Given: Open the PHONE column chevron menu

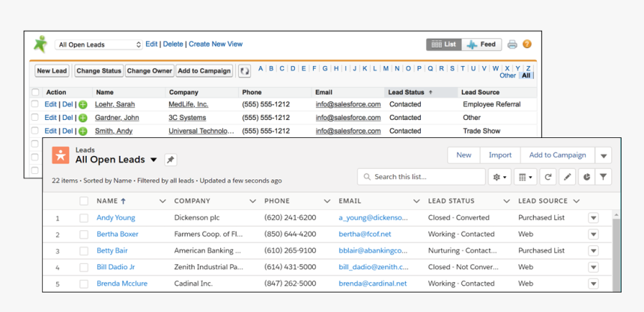Looking at the screenshot, I should tap(327, 201).
